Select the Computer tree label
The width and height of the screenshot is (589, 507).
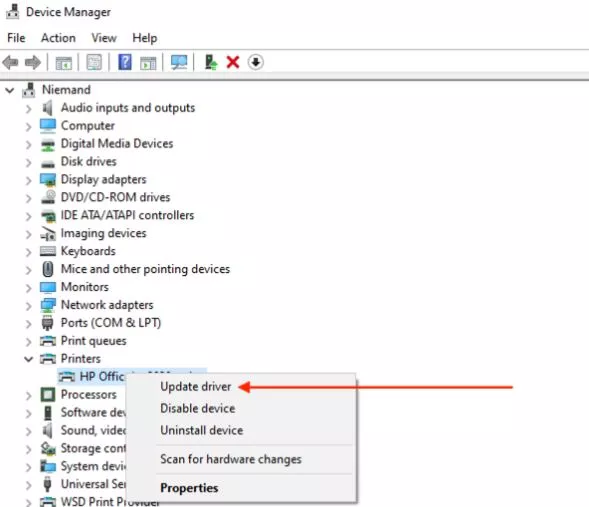[x=88, y=126]
